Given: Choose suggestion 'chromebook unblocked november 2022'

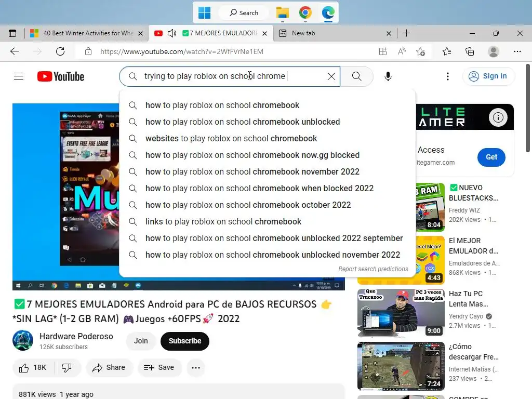Looking at the screenshot, I should [268, 255].
